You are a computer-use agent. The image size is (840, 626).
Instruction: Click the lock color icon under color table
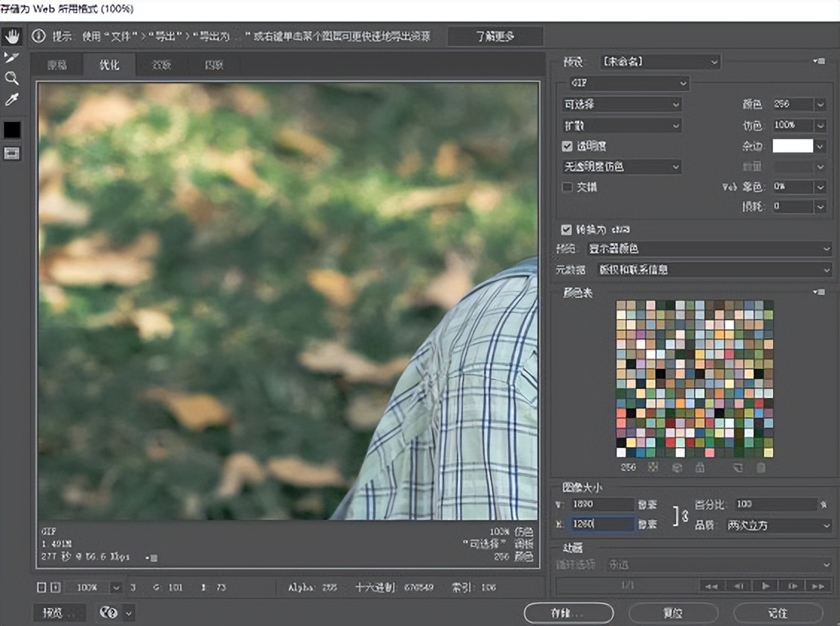[x=699, y=468]
